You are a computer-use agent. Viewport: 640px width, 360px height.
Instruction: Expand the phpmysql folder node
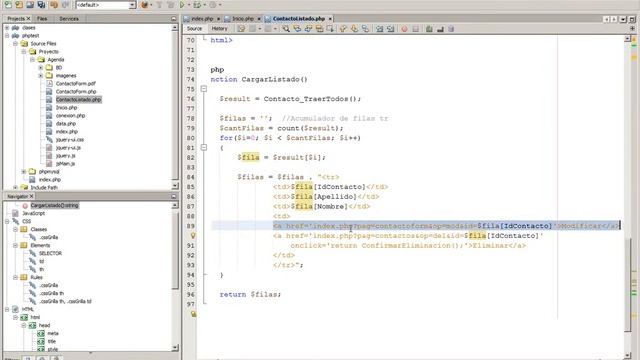(x=24, y=171)
